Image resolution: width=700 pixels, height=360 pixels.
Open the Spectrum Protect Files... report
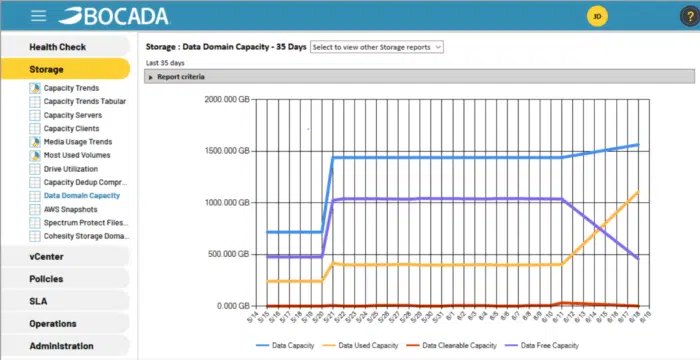(86, 222)
